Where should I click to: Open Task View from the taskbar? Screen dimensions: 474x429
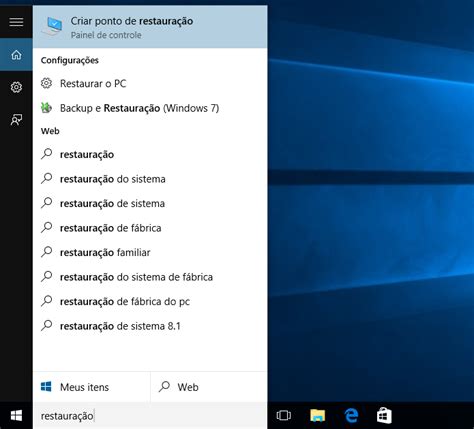284,415
